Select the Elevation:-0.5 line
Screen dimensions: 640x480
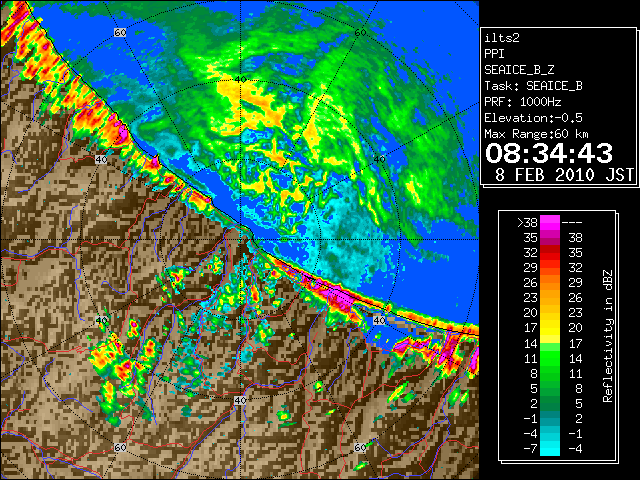pyautogui.click(x=533, y=118)
